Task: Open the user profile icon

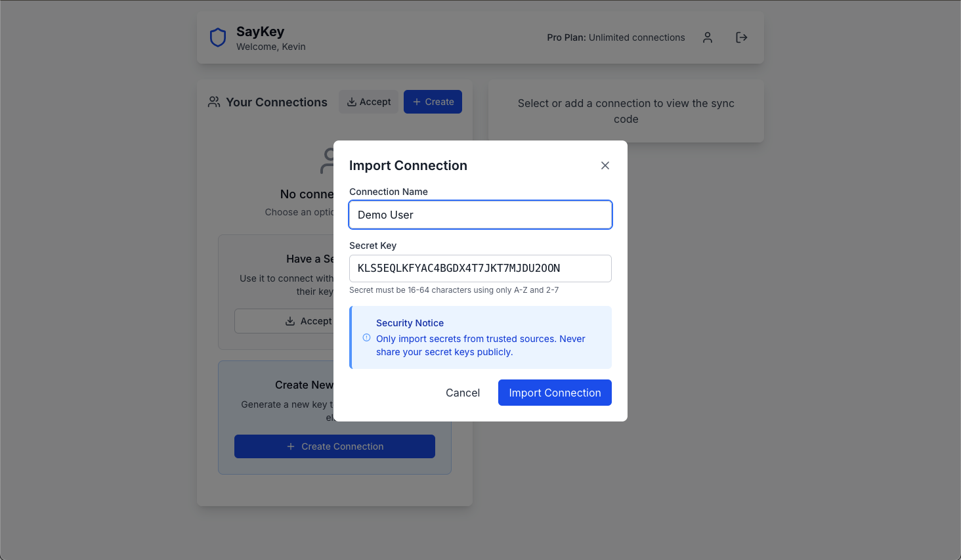Action: pyautogui.click(x=708, y=37)
